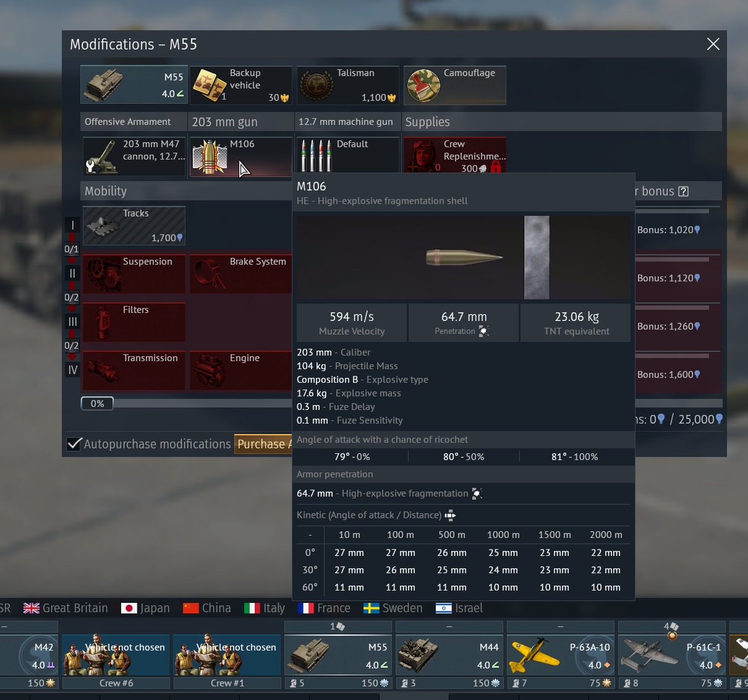
Task: Click the Supplies section header
Action: click(562, 122)
